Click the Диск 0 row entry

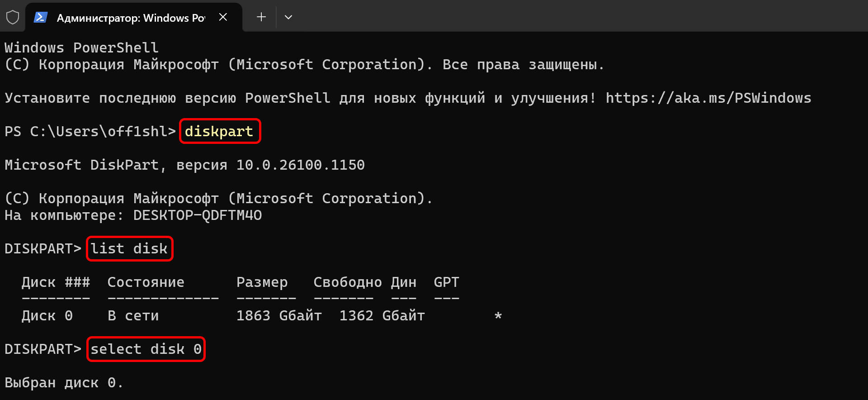coord(47,315)
